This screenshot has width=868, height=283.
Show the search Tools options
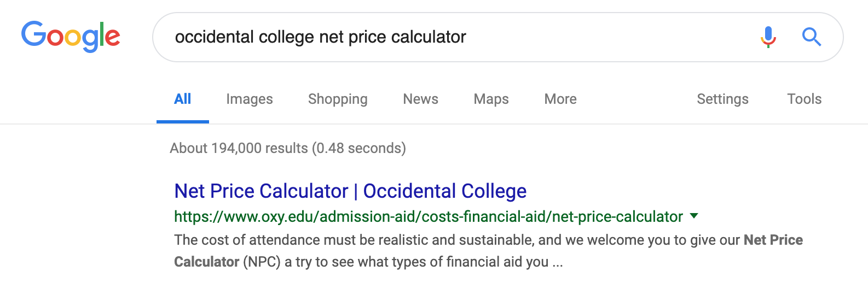(x=804, y=99)
